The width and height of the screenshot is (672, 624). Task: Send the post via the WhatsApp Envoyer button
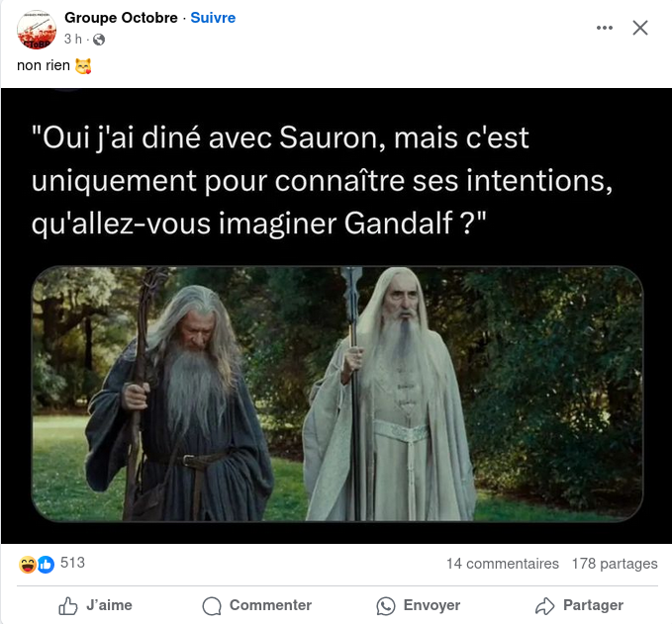click(x=419, y=605)
